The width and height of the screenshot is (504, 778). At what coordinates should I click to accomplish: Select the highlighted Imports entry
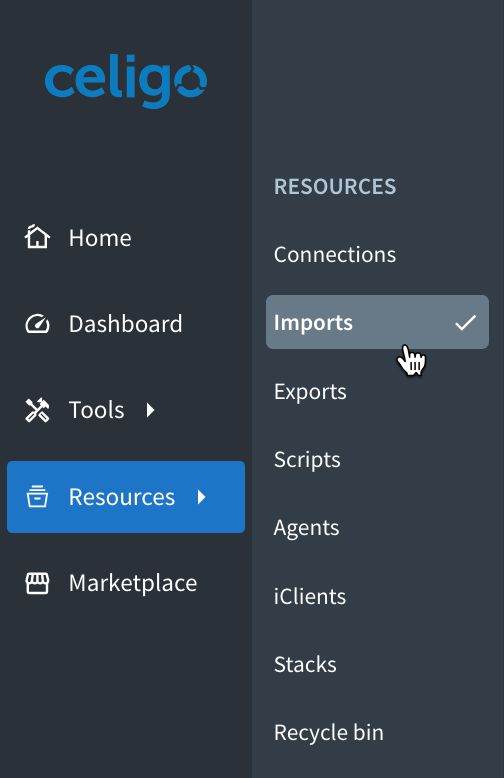pyautogui.click(x=378, y=322)
